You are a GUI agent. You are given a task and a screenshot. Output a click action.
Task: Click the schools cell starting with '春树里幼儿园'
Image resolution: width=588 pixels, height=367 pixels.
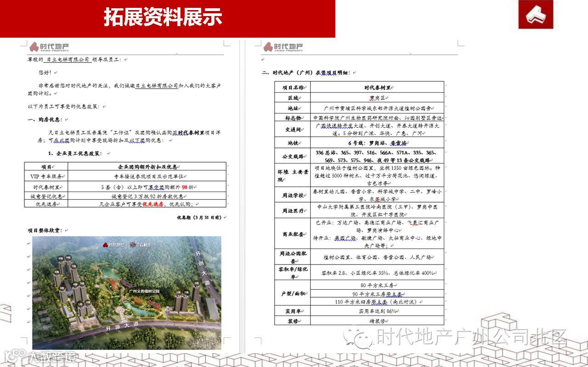378,195
